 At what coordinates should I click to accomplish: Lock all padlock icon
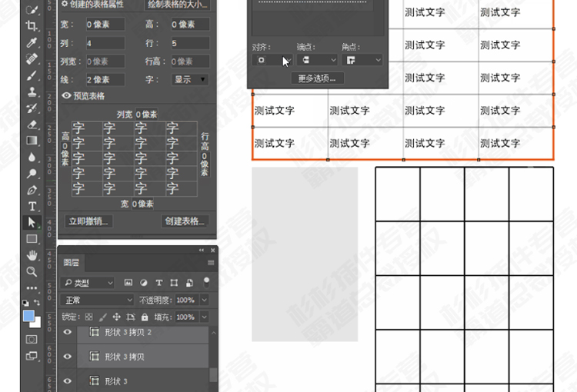(x=145, y=317)
